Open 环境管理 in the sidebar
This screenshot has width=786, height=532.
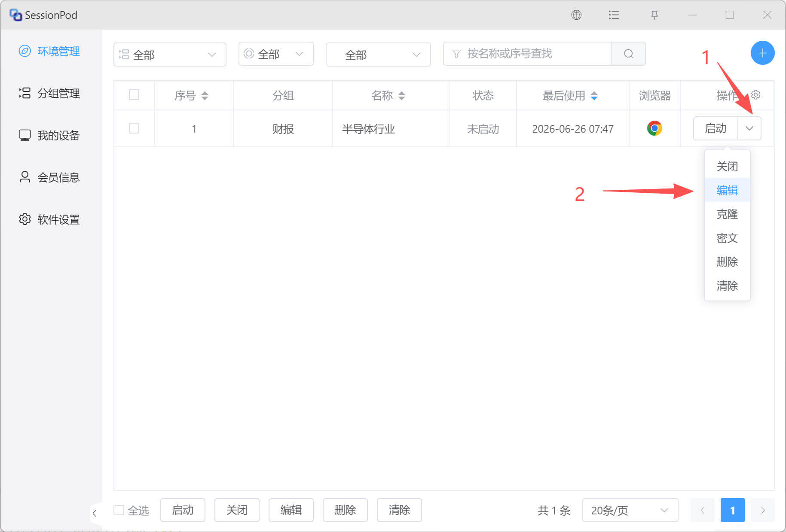pyautogui.click(x=49, y=51)
